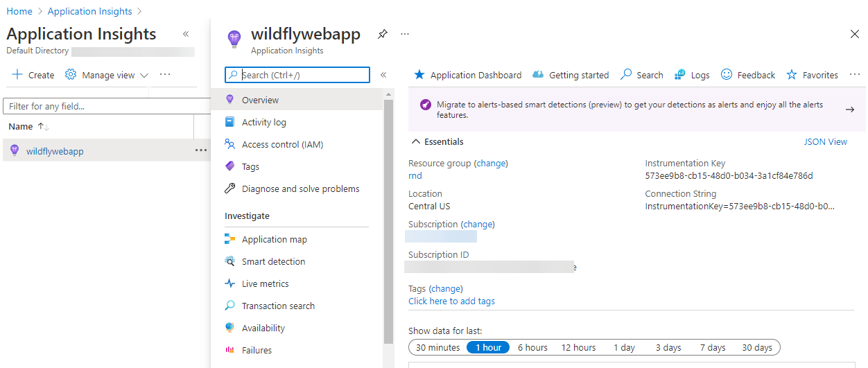Click the Activity log icon
This screenshot has height=368, width=868.
click(230, 122)
